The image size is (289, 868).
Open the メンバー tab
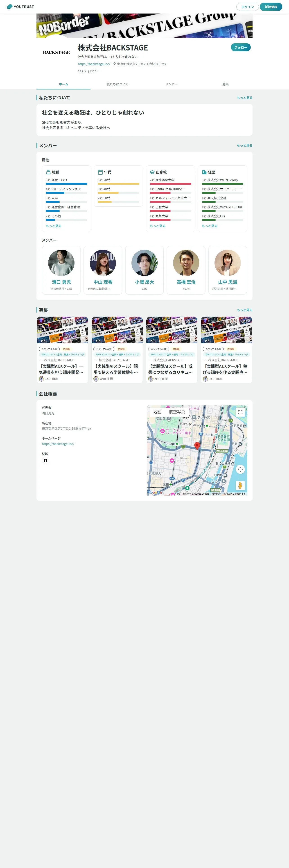point(172,84)
